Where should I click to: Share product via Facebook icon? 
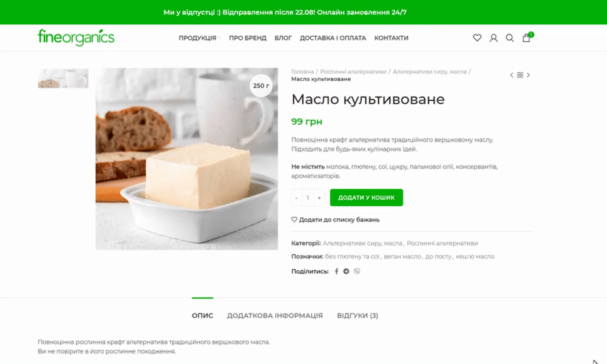point(336,271)
